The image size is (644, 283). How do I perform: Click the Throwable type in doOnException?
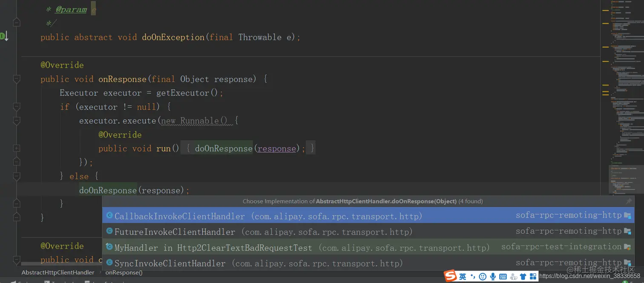pos(260,37)
